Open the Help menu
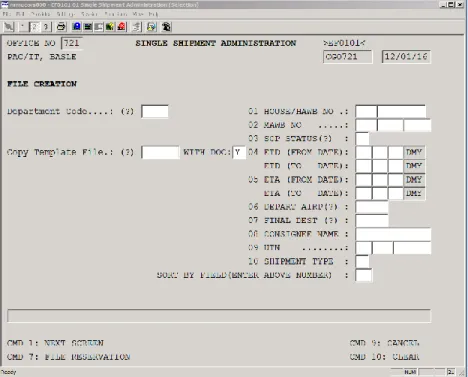Image resolution: width=468 pixels, height=377 pixels. point(153,14)
